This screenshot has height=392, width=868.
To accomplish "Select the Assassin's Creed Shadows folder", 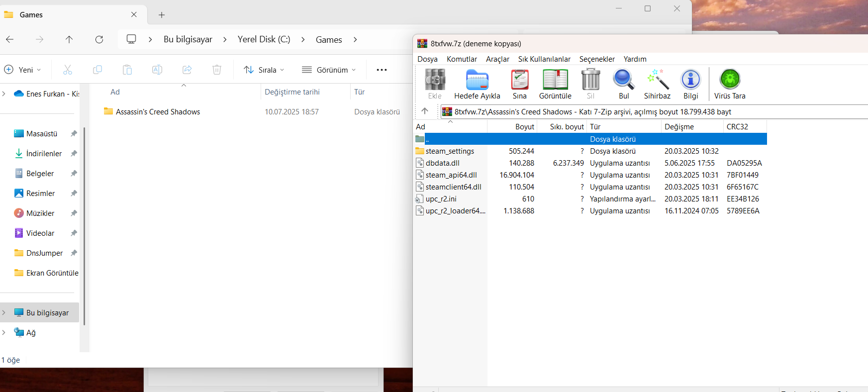I will pyautogui.click(x=158, y=112).
